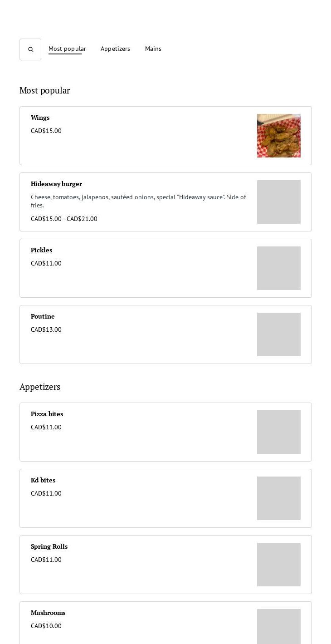Click the Hideaway burger image placeholder
331x644 pixels.
pos(278,202)
